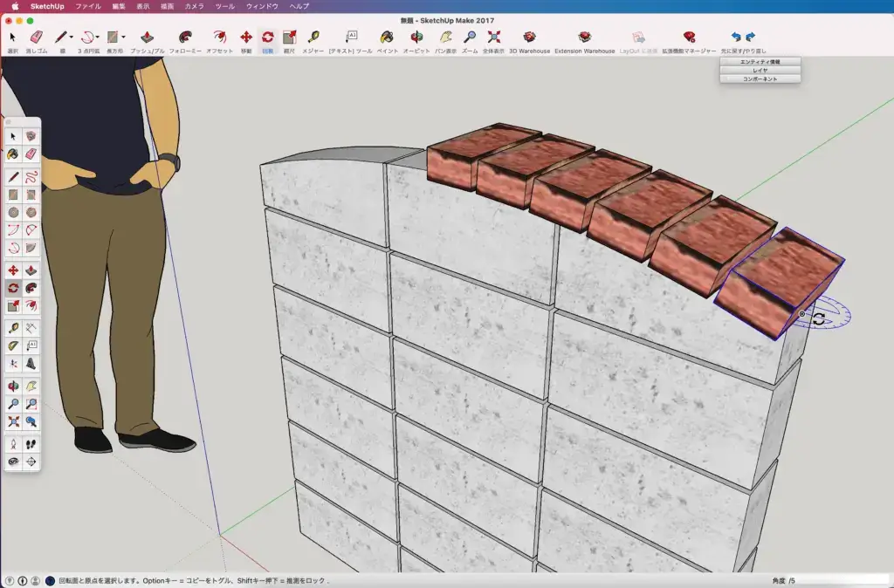Viewport: 894px width, 588px height.
Task: Undo with the left blue arrow
Action: click(736, 37)
